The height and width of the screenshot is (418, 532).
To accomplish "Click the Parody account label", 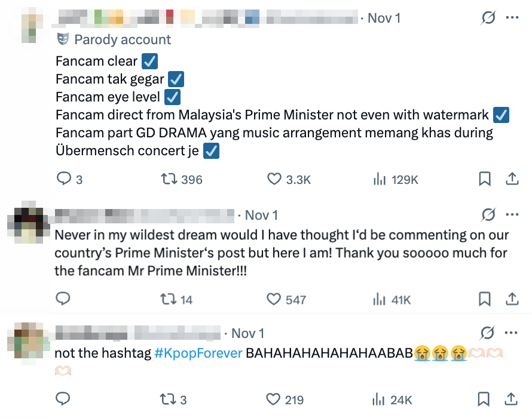I will pos(122,40).
